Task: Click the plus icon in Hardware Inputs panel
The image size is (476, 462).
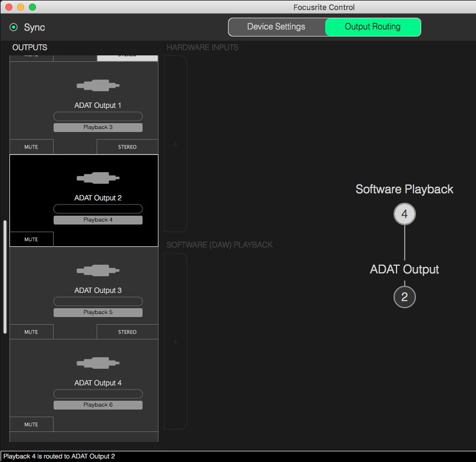Action: click(x=174, y=144)
